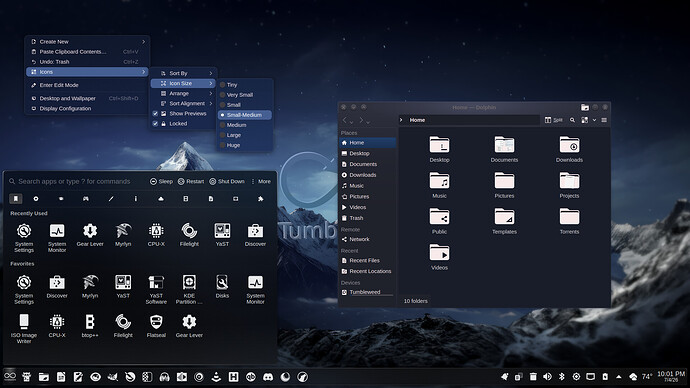Open the clock showing 10:01 PM
Image resolution: width=690 pixels, height=388 pixels.
click(671, 376)
